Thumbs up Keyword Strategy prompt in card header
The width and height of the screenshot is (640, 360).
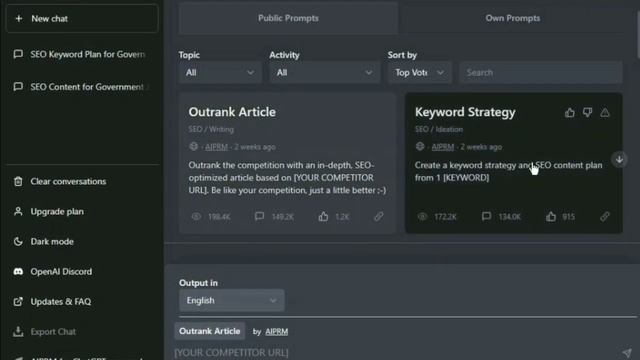(x=570, y=113)
